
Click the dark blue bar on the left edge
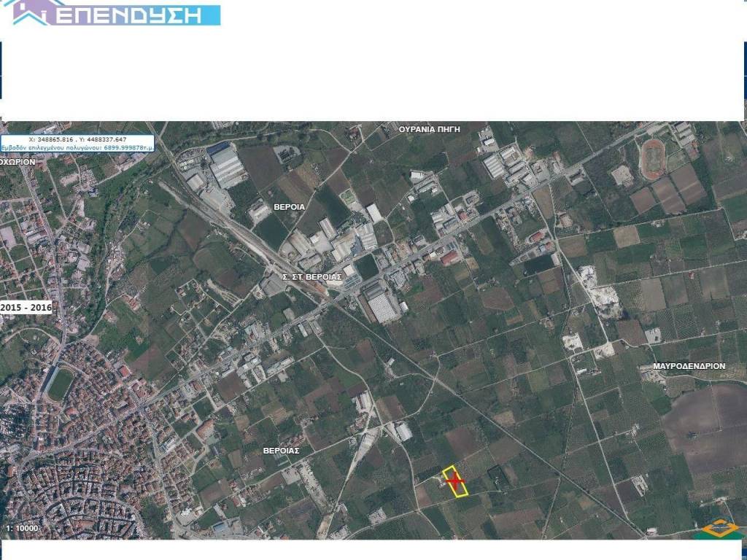[1, 71]
